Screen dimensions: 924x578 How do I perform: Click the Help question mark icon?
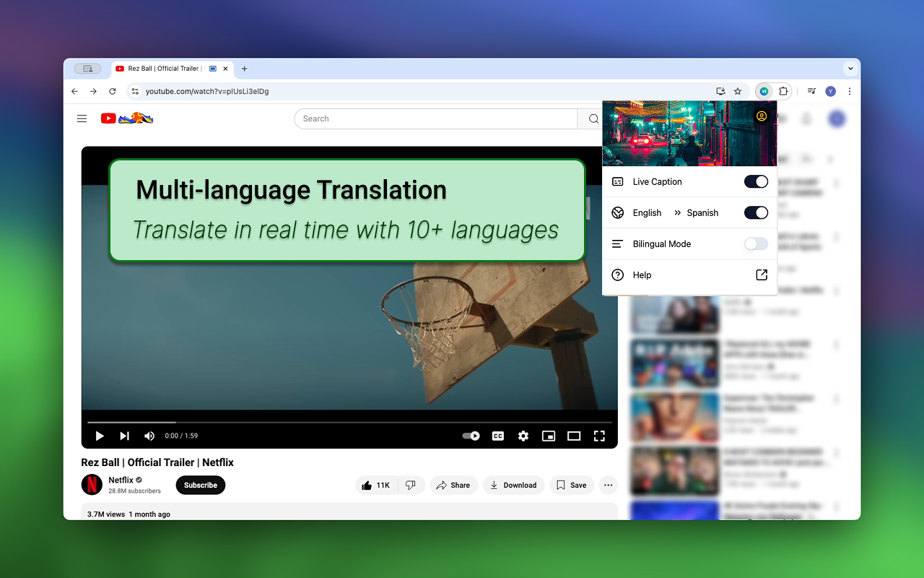click(618, 275)
